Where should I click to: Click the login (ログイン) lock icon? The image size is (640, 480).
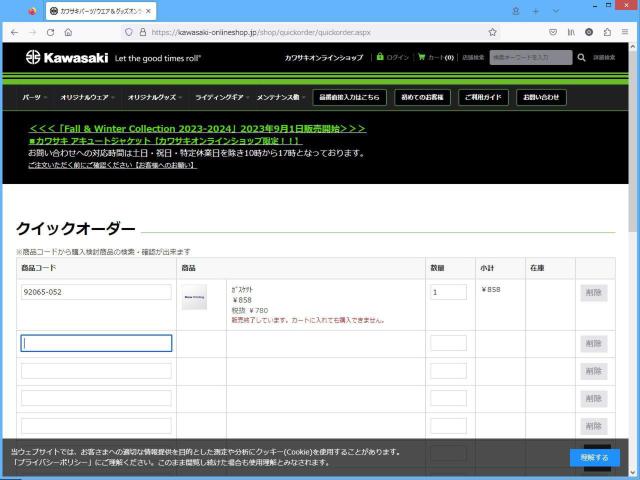(380, 58)
